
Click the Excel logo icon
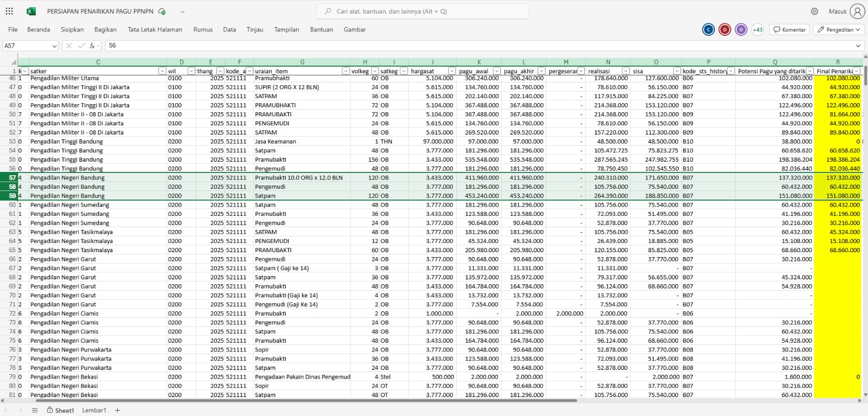click(x=31, y=11)
